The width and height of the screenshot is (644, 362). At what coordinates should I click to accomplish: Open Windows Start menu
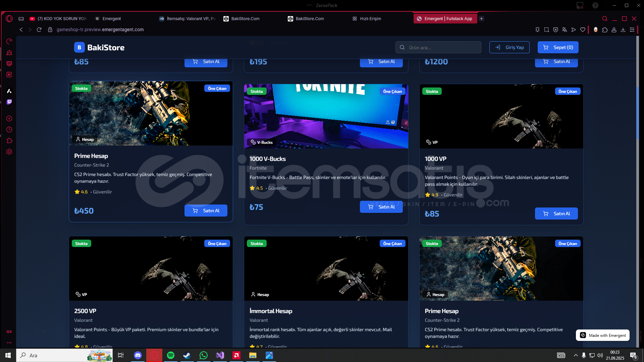(x=8, y=355)
